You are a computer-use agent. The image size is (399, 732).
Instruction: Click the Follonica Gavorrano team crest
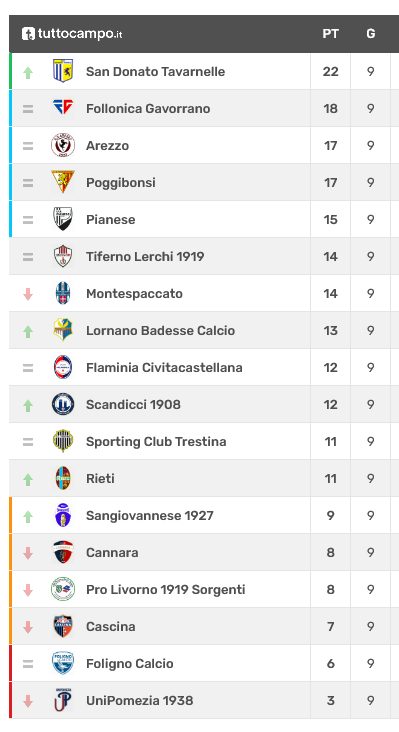pyautogui.click(x=63, y=108)
